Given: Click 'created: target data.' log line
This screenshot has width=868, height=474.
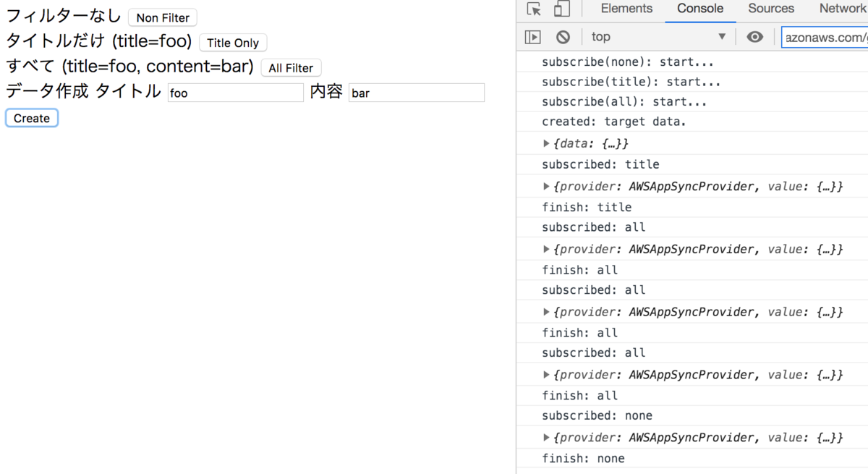Looking at the screenshot, I should click(x=614, y=122).
